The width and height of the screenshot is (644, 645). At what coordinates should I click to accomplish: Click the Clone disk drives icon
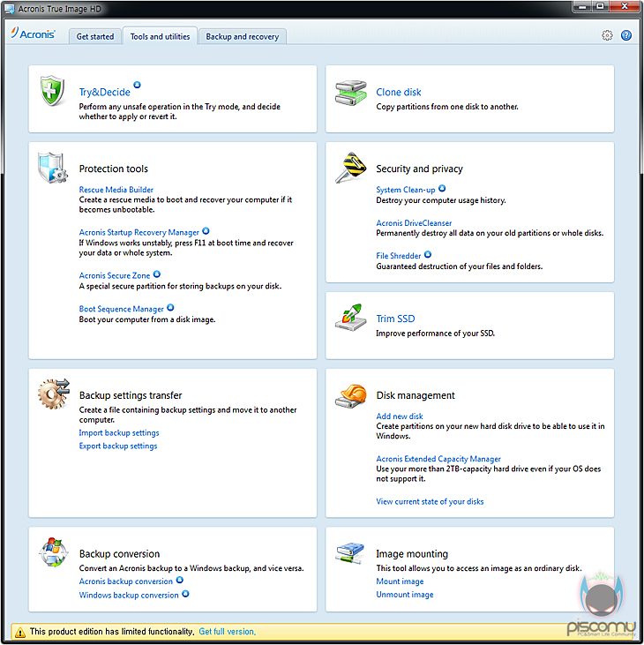pyautogui.click(x=350, y=93)
